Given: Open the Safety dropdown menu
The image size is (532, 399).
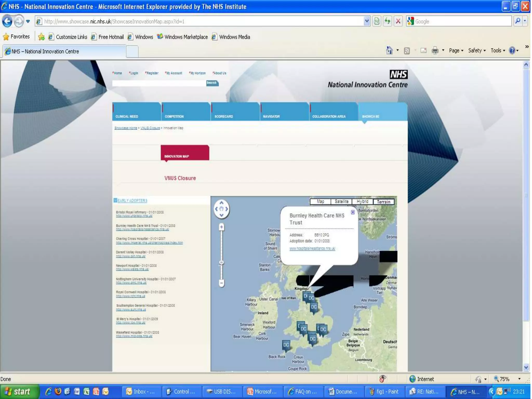Looking at the screenshot, I should [477, 50].
